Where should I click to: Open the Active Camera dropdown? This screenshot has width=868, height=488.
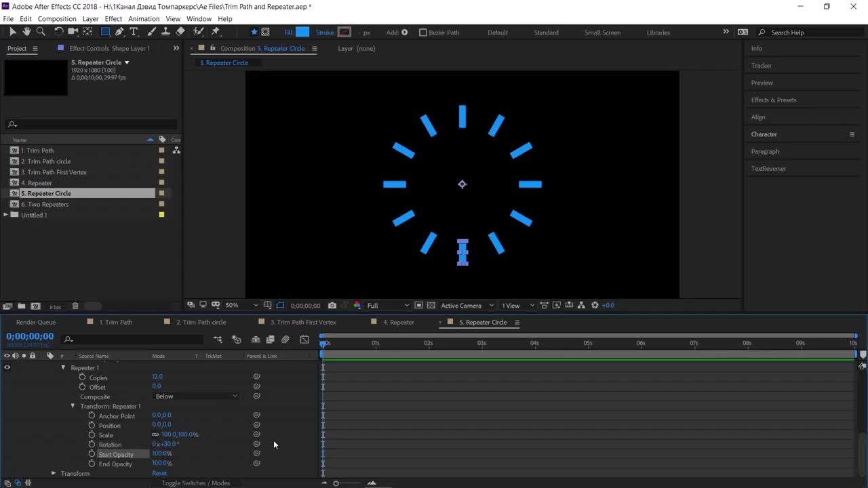[468, 306]
